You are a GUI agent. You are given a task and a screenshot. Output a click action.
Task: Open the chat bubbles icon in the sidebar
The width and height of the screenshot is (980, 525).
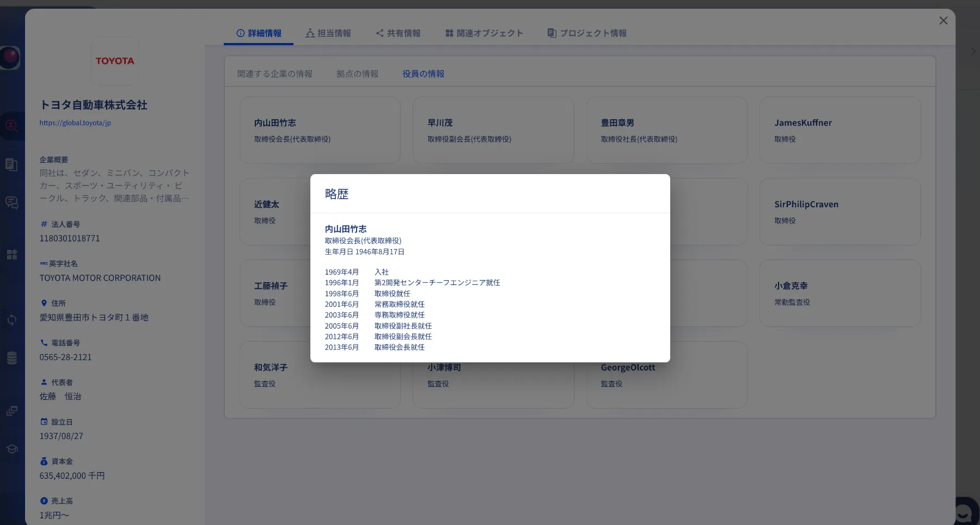click(11, 203)
